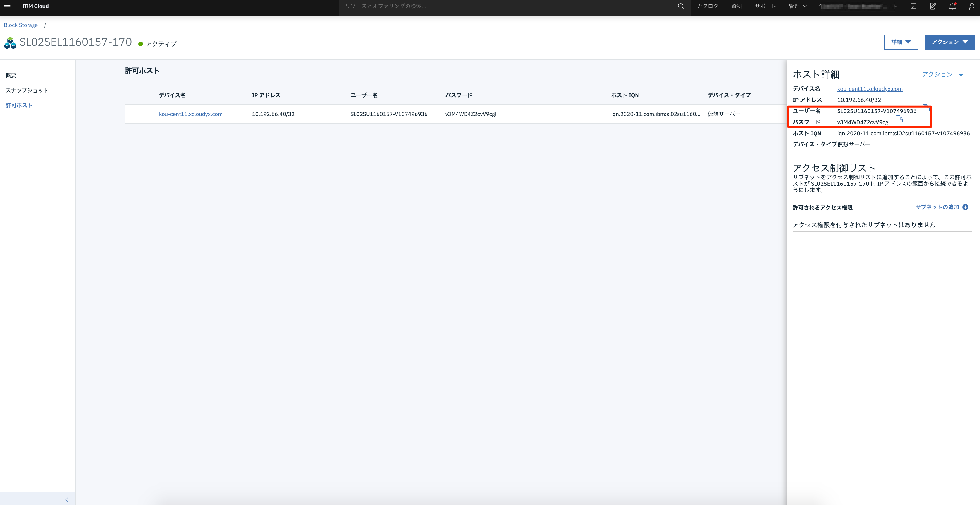Expand the account switcher dropdown

click(x=858, y=6)
